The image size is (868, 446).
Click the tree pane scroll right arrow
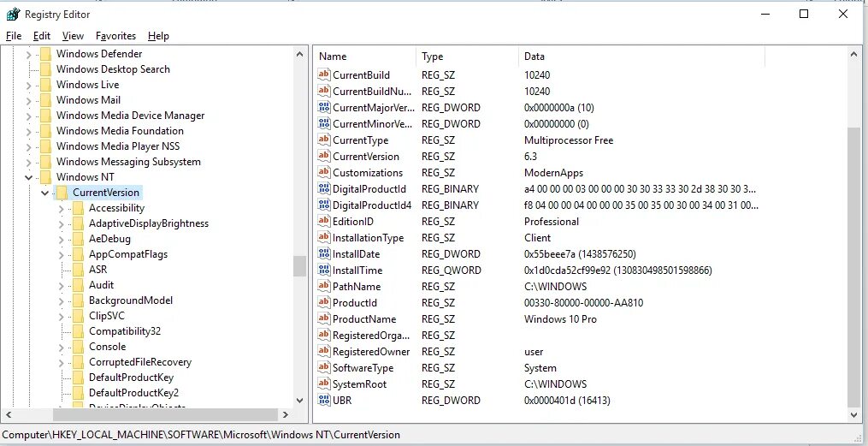pyautogui.click(x=285, y=413)
